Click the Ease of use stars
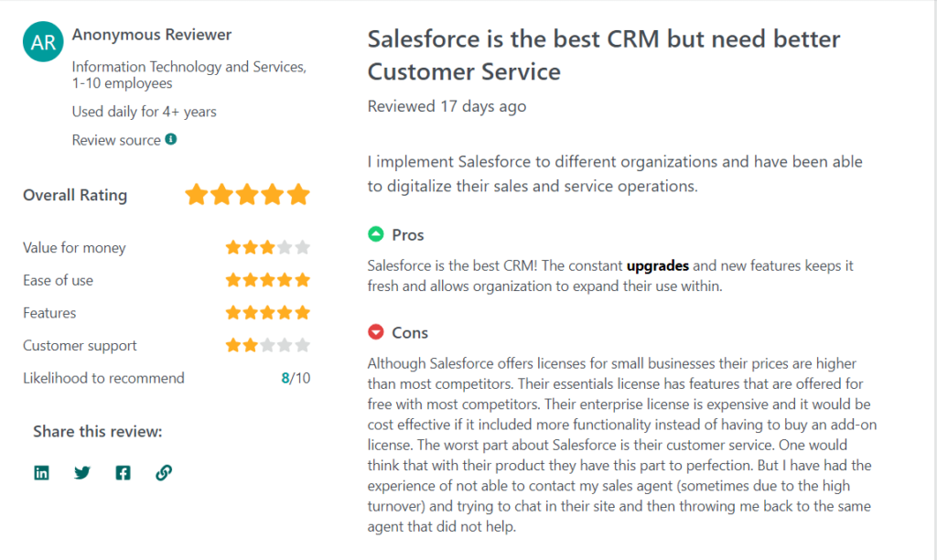The width and height of the screenshot is (937, 560). (268, 280)
